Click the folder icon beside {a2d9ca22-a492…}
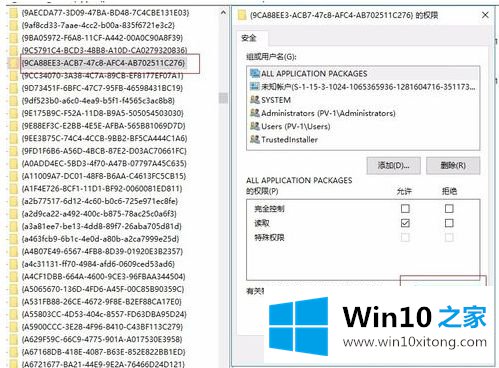Screen dimensions: 499x368 tap(13, 214)
